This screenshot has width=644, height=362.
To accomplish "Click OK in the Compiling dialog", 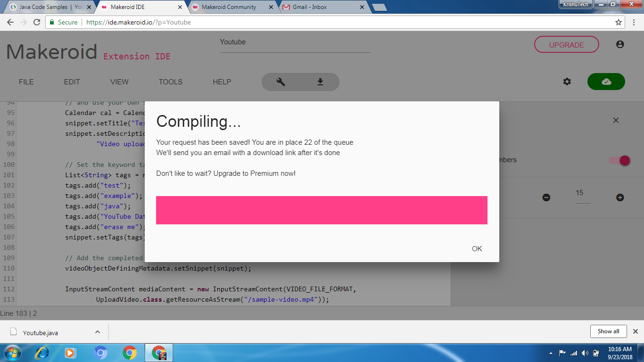I will coord(477,249).
